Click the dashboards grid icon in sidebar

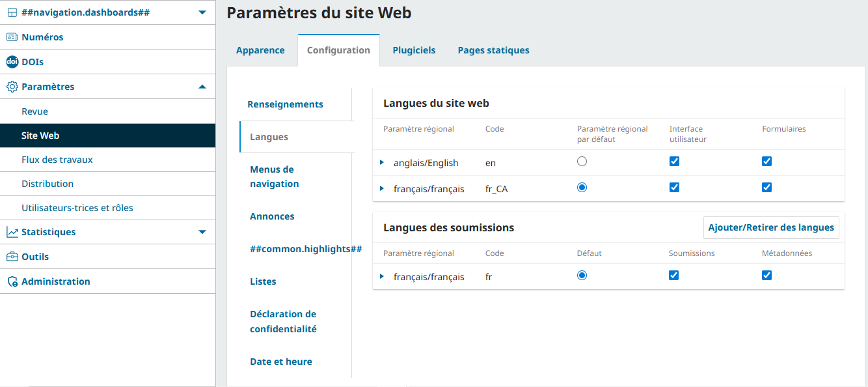click(x=12, y=12)
